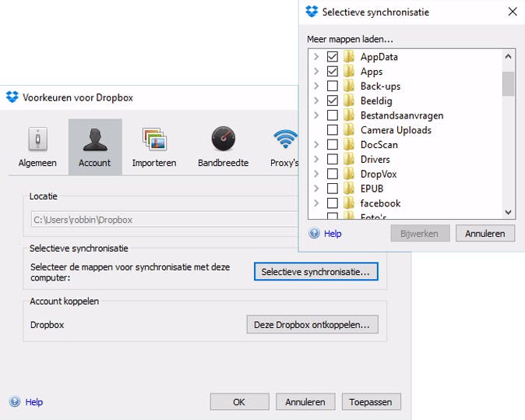Click the Meer mappen laden… text
The height and width of the screenshot is (420, 525).
click(350, 39)
